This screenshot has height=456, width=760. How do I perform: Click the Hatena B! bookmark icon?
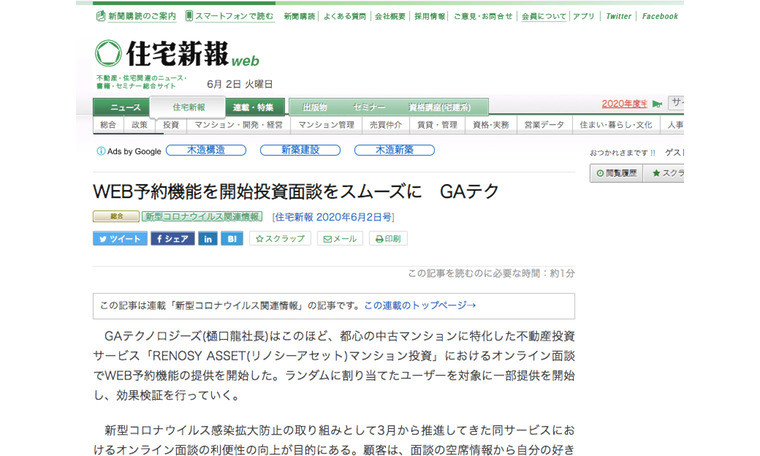pyautogui.click(x=232, y=239)
